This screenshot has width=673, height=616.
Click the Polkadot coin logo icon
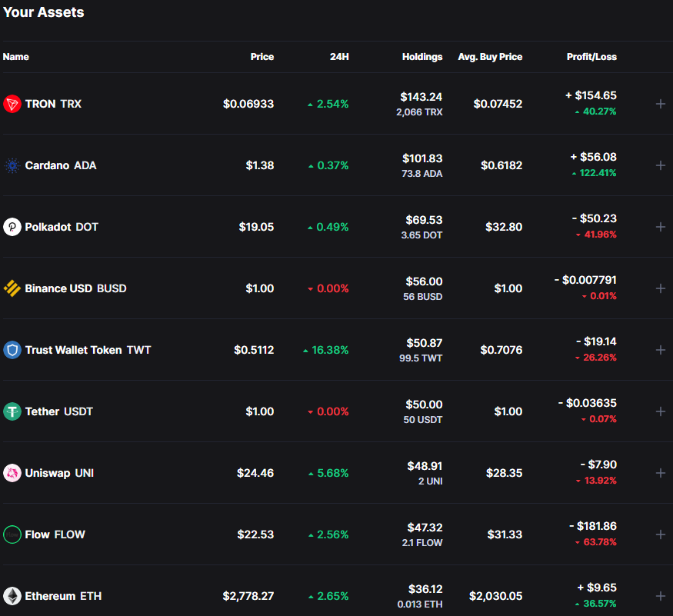pyautogui.click(x=12, y=227)
